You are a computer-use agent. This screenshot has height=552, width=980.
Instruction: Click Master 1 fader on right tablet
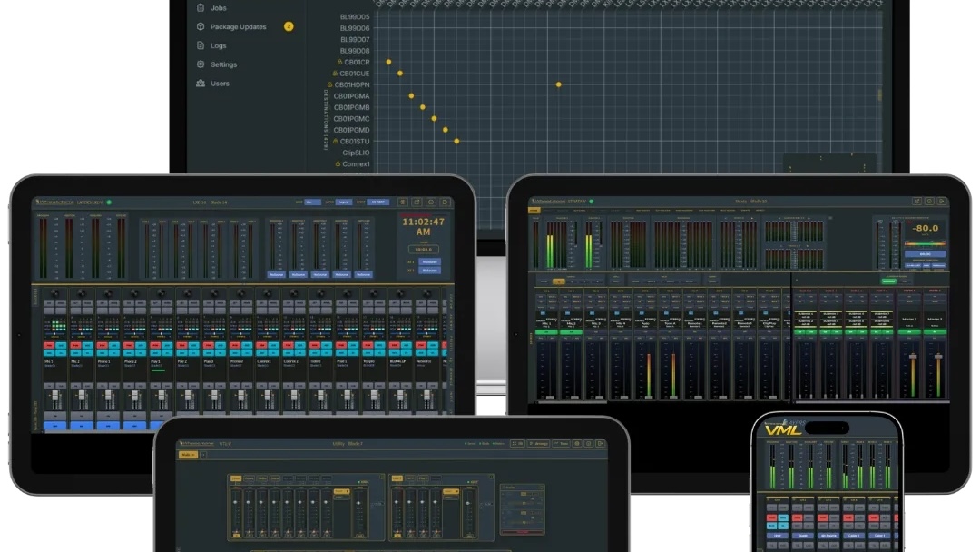coord(913,356)
